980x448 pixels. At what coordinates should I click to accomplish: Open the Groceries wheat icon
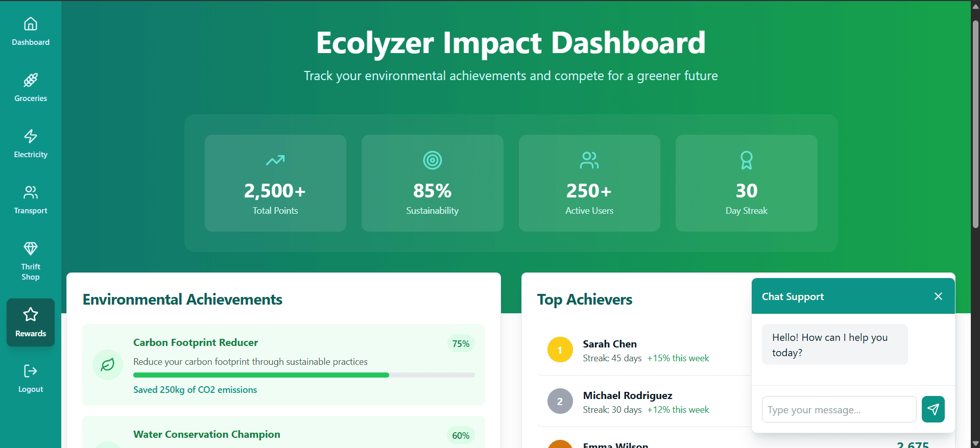pyautogui.click(x=31, y=80)
